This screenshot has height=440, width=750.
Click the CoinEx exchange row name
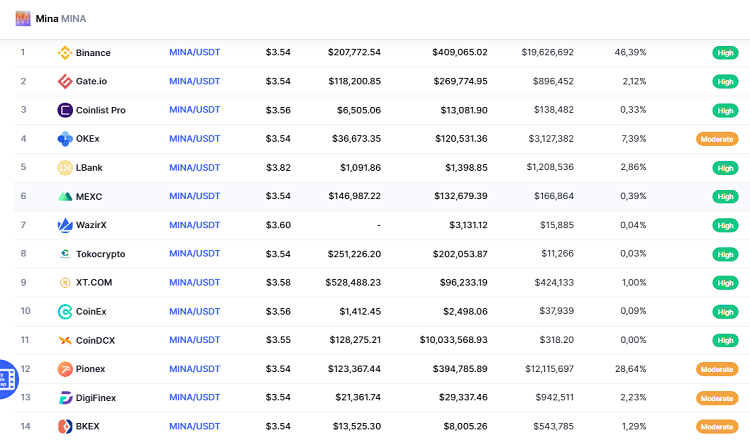coord(91,311)
